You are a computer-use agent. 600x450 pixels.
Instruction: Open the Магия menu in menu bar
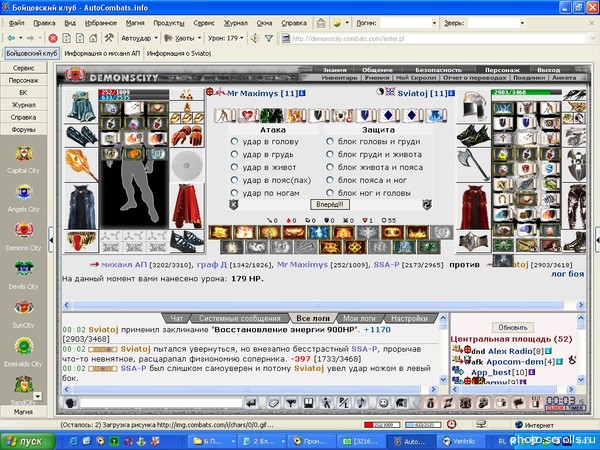135,23
